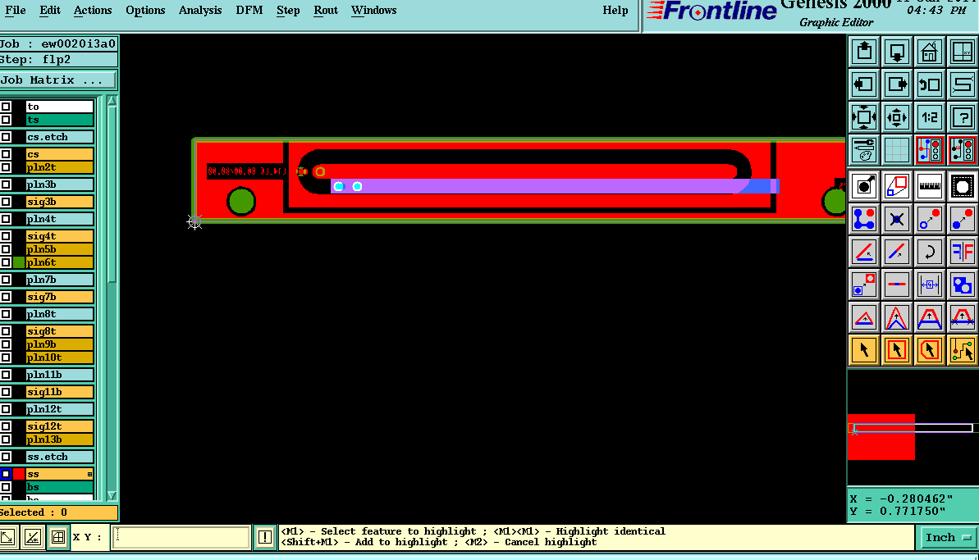Click the home view house icon
979x560 pixels.
[x=929, y=51]
